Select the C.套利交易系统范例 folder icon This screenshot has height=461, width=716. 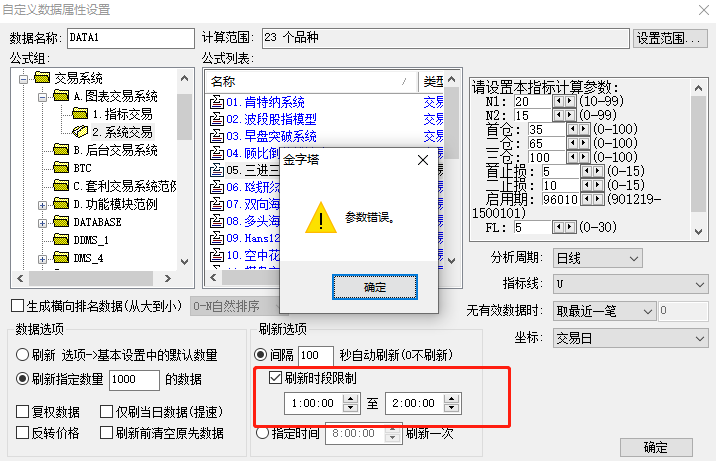point(61,185)
